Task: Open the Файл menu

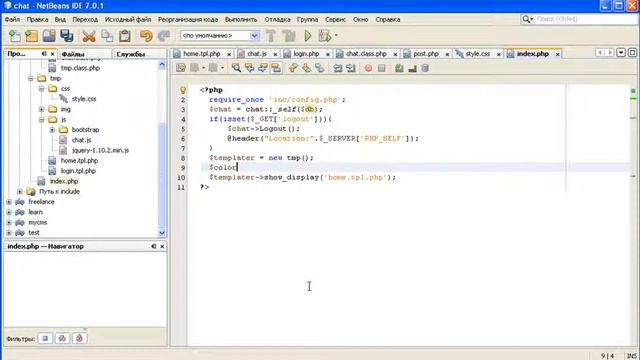Action: pos(12,19)
